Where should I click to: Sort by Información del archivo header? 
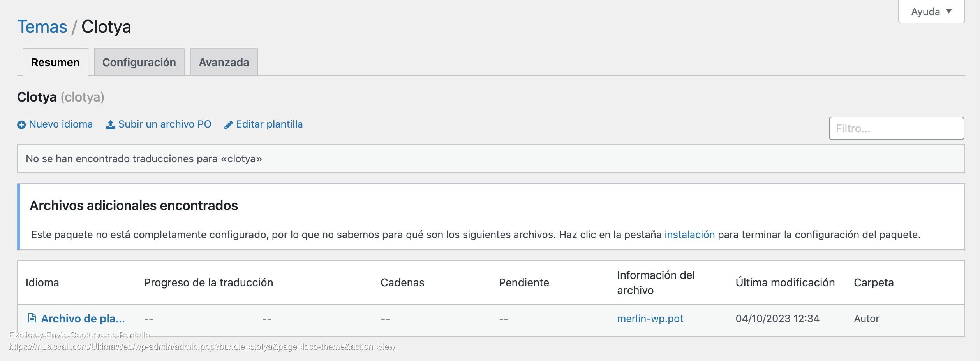tap(656, 282)
